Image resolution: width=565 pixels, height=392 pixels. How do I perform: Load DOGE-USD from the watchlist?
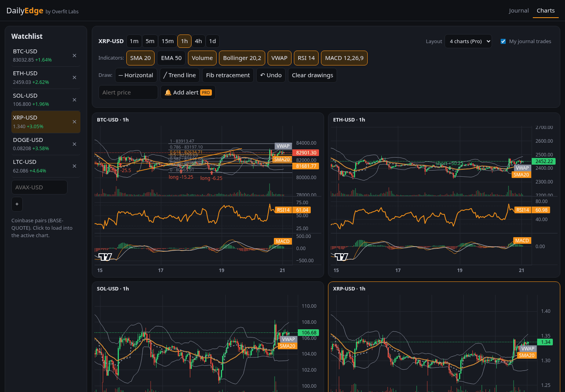41,144
